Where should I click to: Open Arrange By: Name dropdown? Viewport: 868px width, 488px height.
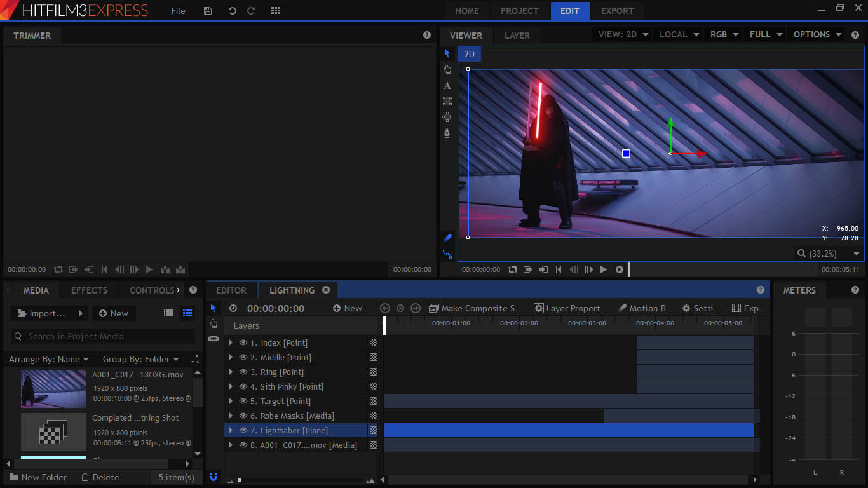pyautogui.click(x=49, y=359)
